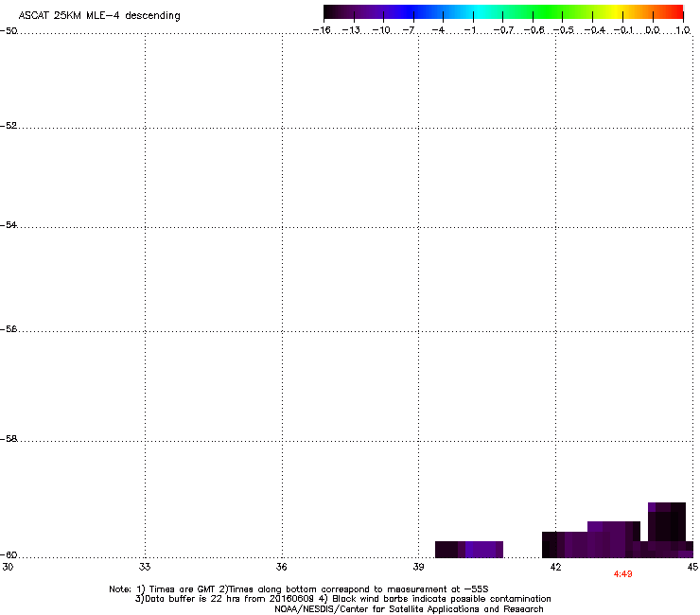Click the 'ASCAT 25KM MLE-4 descending' title

click(99, 16)
